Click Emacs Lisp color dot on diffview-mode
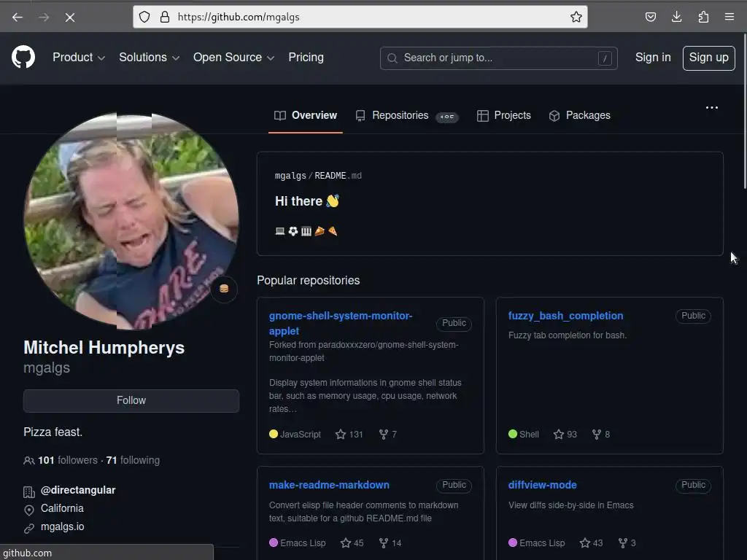Screen dimensions: 747x560 click(x=513, y=542)
